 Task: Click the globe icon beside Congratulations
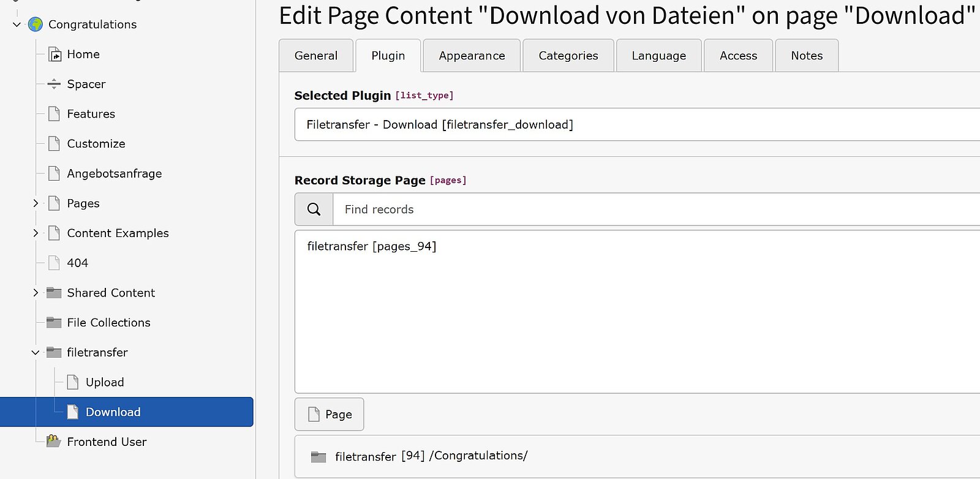pyautogui.click(x=36, y=25)
